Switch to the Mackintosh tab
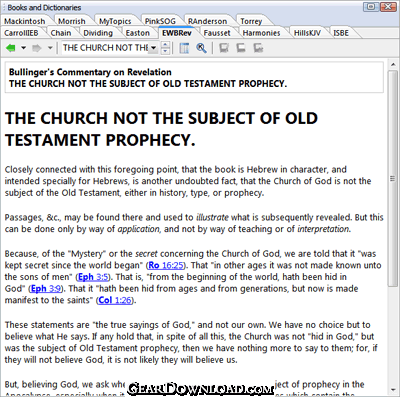 25,21
